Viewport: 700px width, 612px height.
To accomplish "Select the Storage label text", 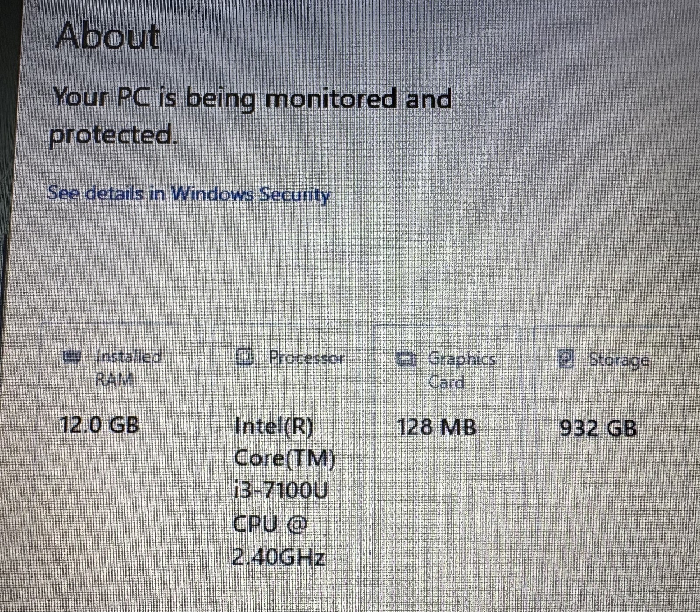I will coord(619,360).
